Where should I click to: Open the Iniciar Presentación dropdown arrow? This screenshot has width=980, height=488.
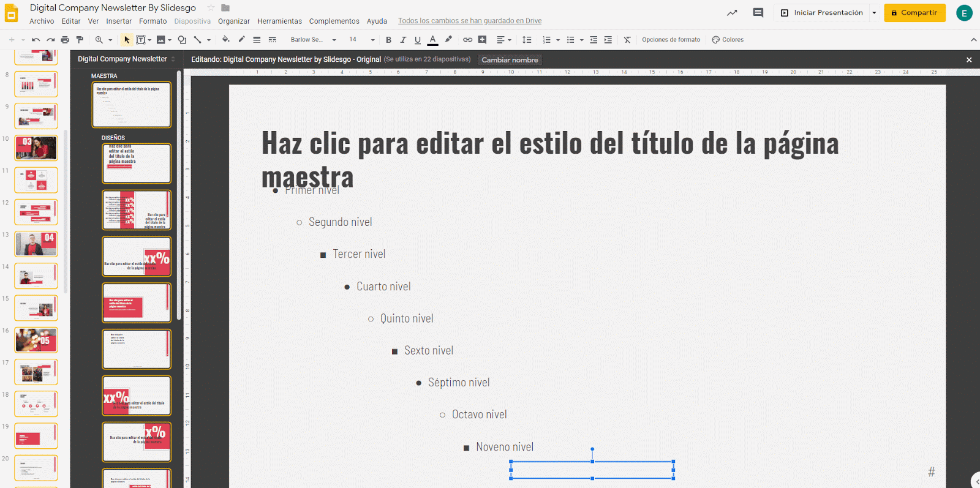point(874,13)
